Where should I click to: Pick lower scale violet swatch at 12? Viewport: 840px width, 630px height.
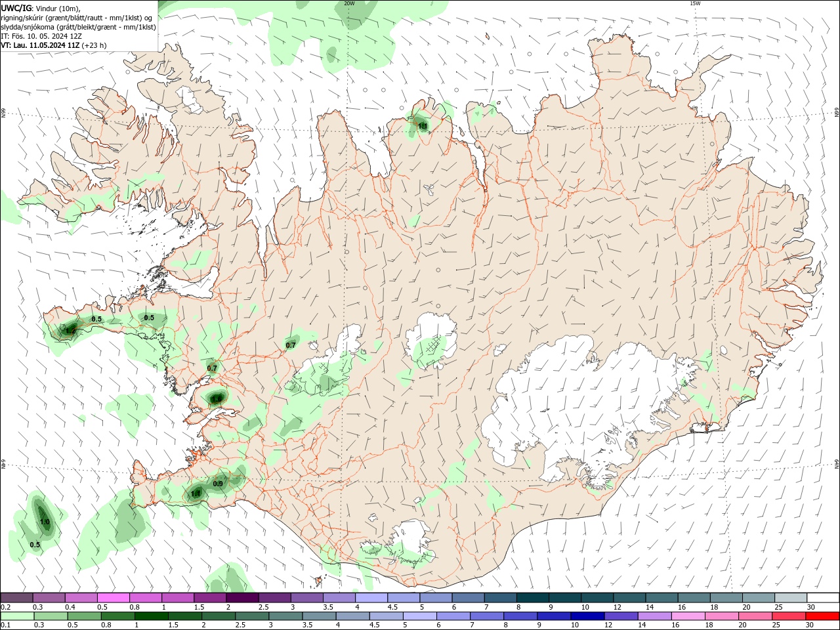(621, 616)
